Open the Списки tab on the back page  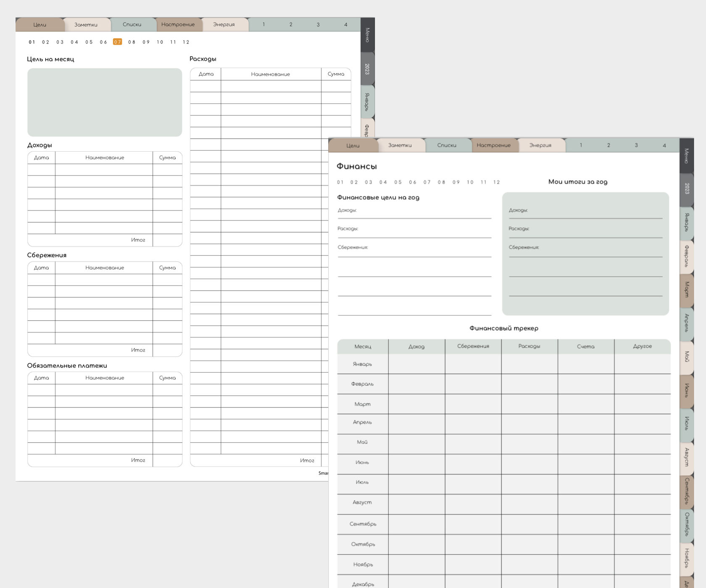pyautogui.click(x=132, y=24)
